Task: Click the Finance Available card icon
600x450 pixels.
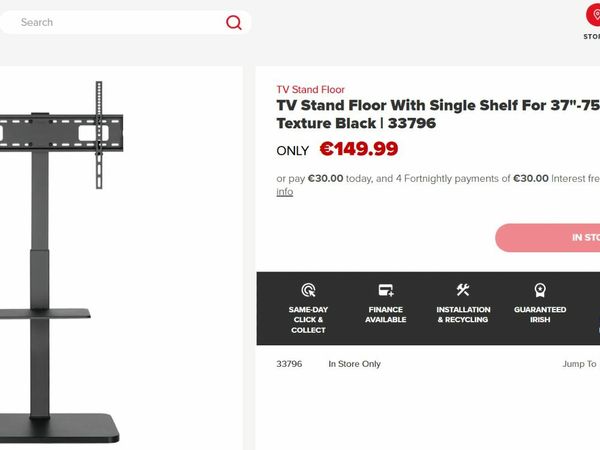Action: tap(385, 290)
